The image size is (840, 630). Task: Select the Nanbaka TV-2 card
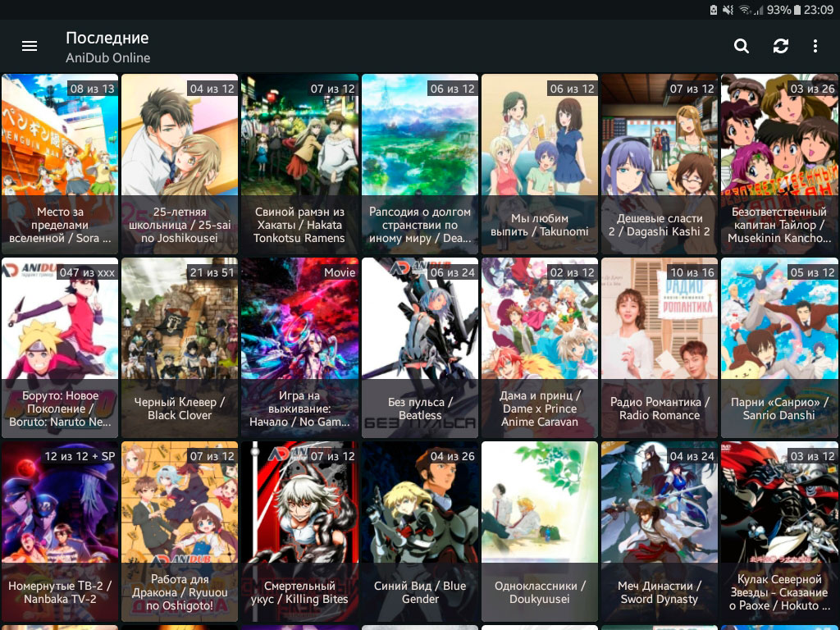[x=60, y=532]
